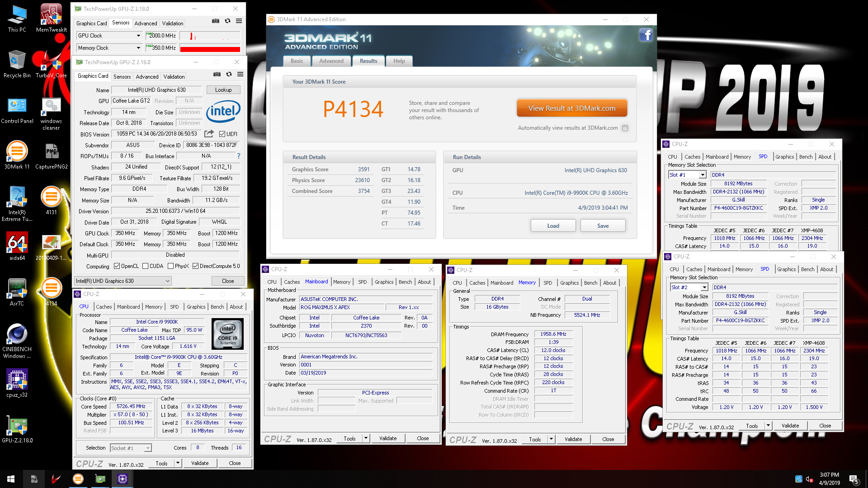Open the GPU Clock sensor dropdown
The height and width of the screenshot is (488, 868).
109,35
